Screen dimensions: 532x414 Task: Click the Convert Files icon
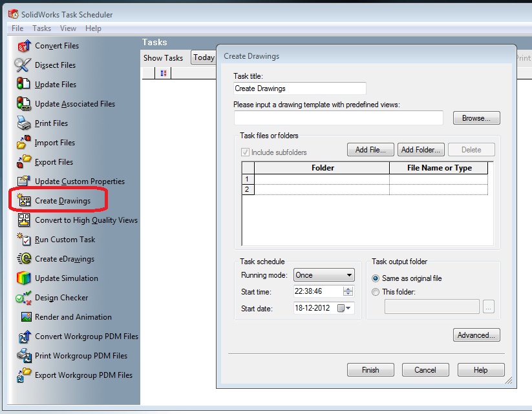coord(24,46)
